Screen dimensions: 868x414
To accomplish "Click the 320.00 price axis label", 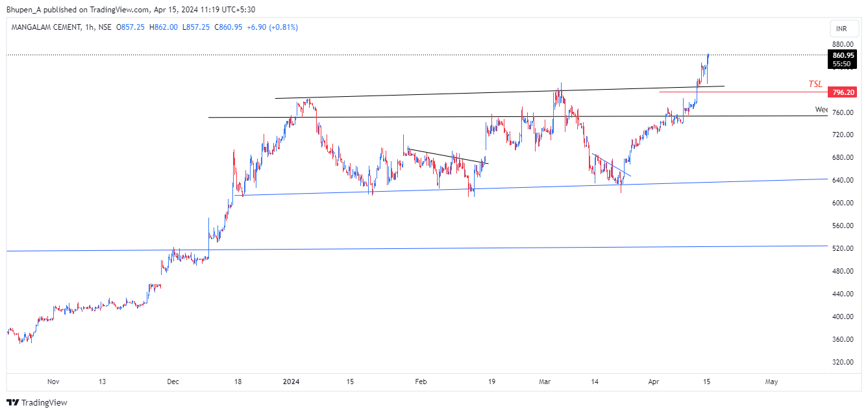I will [x=843, y=363].
